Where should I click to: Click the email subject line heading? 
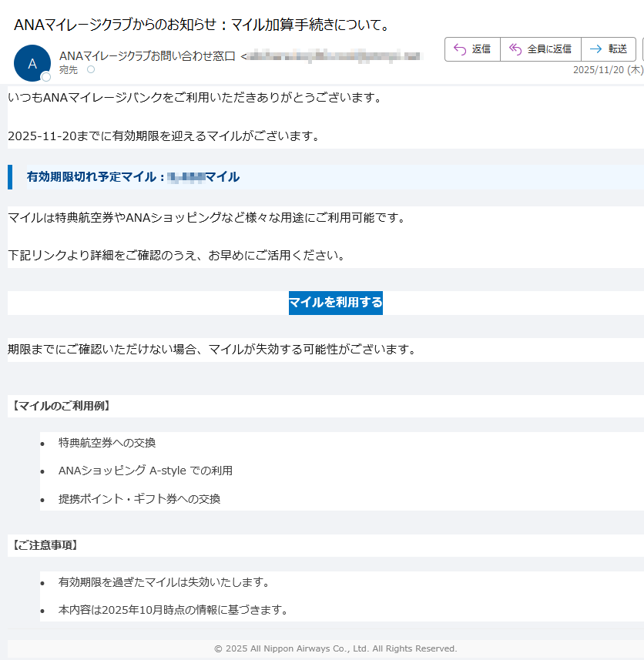point(202,25)
